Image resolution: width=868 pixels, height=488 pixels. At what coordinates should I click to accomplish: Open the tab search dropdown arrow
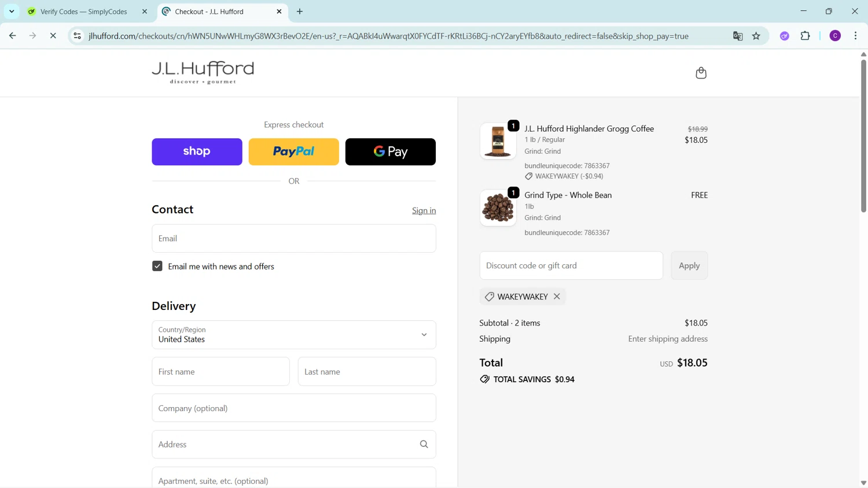coord(12,12)
